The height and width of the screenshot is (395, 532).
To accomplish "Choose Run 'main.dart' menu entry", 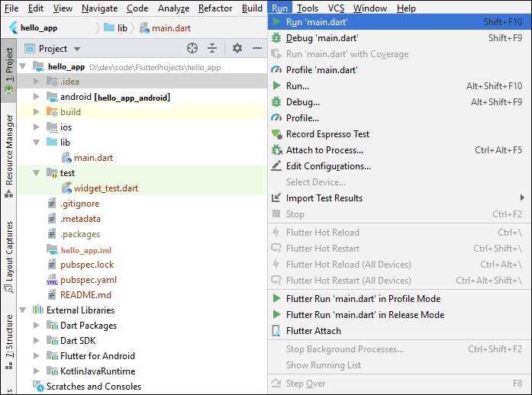I will click(x=399, y=21).
